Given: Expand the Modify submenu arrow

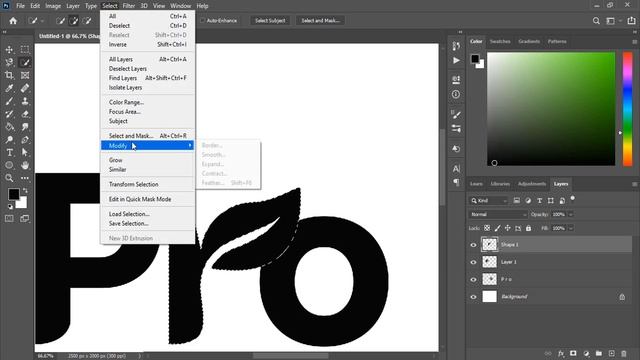Looking at the screenshot, I should pos(190,146).
